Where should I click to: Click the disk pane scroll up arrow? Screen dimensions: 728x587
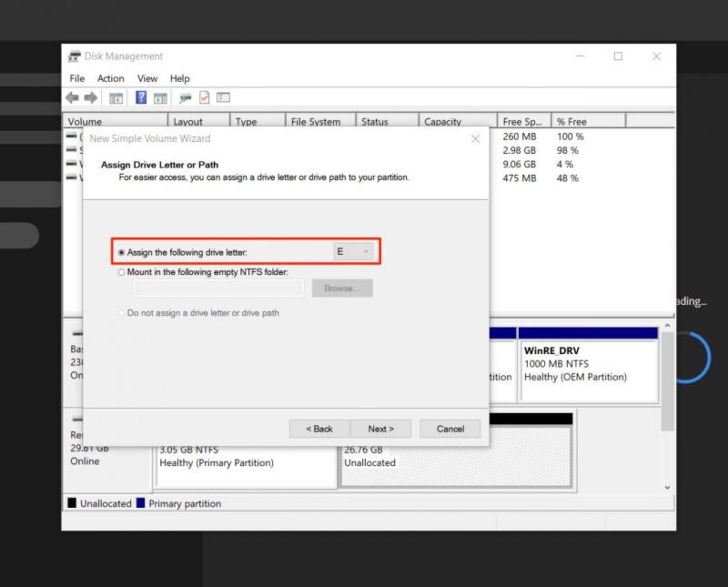point(667,326)
